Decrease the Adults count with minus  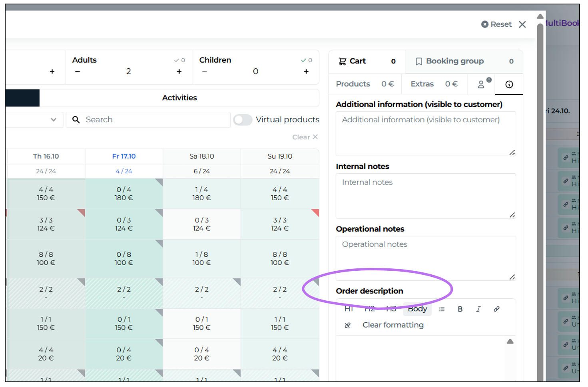[78, 71]
